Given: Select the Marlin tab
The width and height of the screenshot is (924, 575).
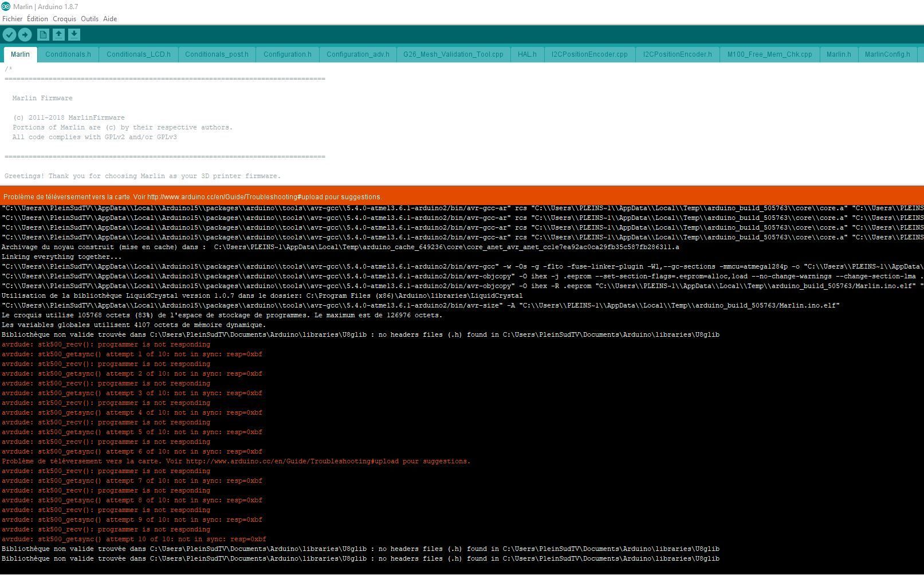Looking at the screenshot, I should [x=20, y=54].
